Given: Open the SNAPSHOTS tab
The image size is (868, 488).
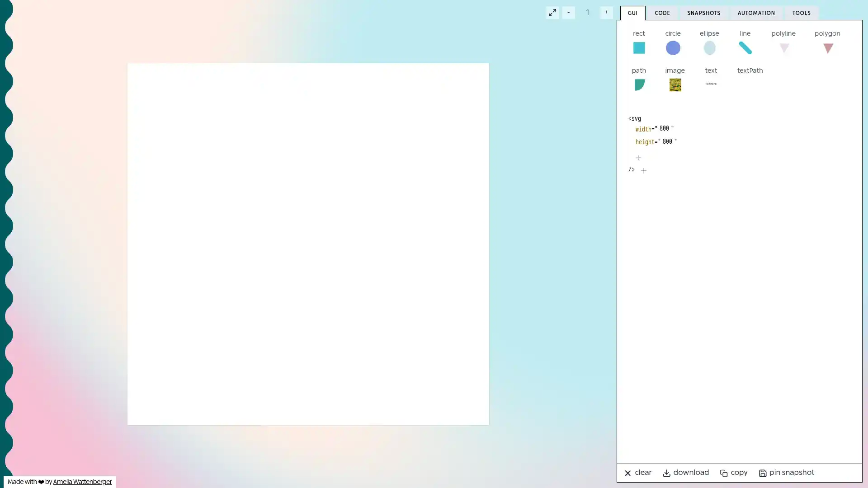Looking at the screenshot, I should 703,13.
